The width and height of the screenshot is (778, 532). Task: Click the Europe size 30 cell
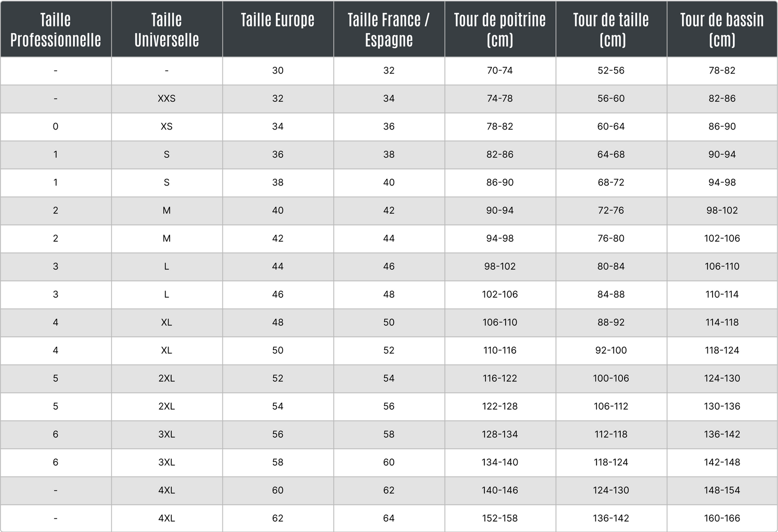pyautogui.click(x=277, y=71)
